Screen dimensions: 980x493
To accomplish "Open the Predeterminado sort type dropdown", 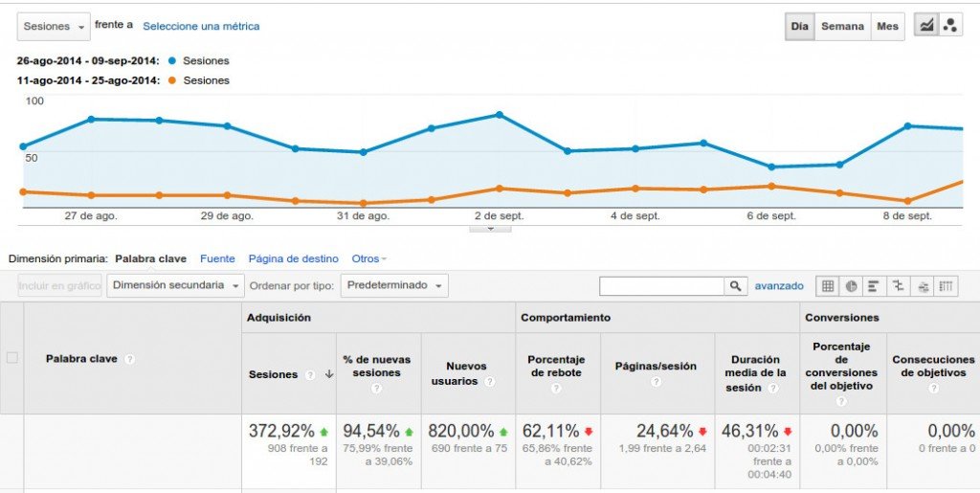I will click(394, 285).
